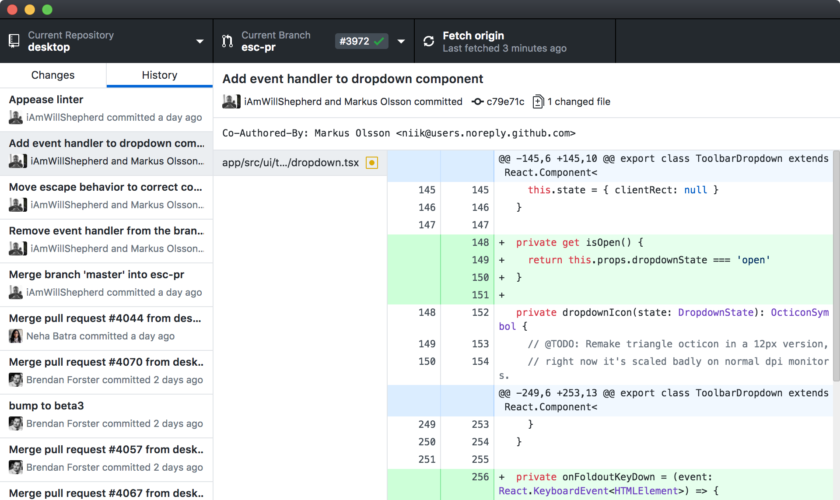Switch to the Changes tab

point(53,75)
